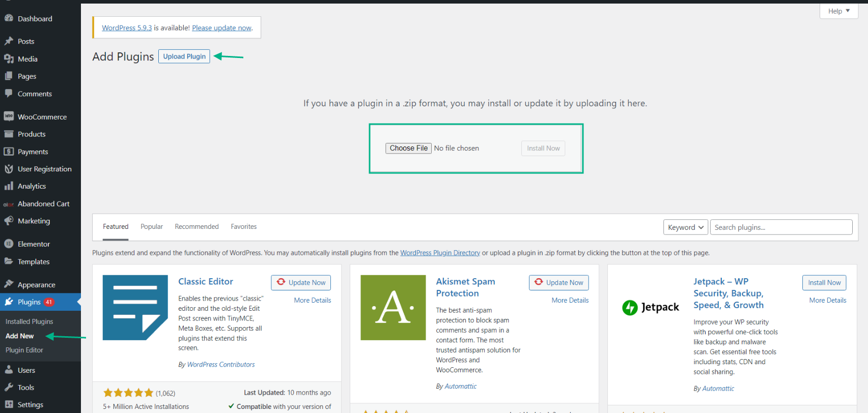The height and width of the screenshot is (413, 868).
Task: Click the Upload Plugin button
Action: [184, 56]
